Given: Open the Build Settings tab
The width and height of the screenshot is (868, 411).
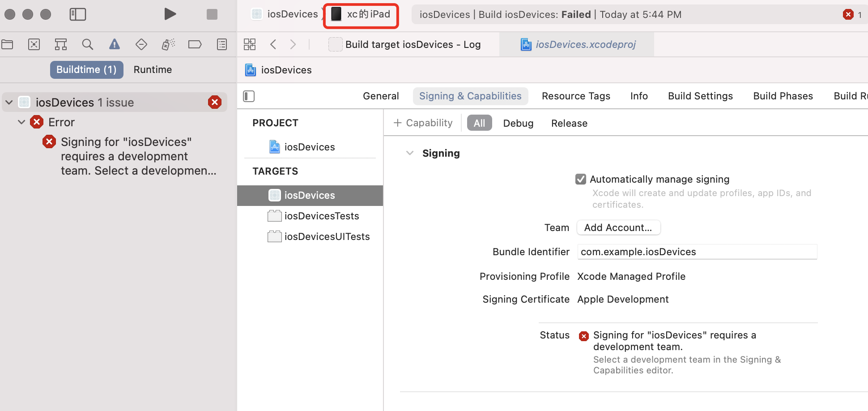Looking at the screenshot, I should coord(700,96).
